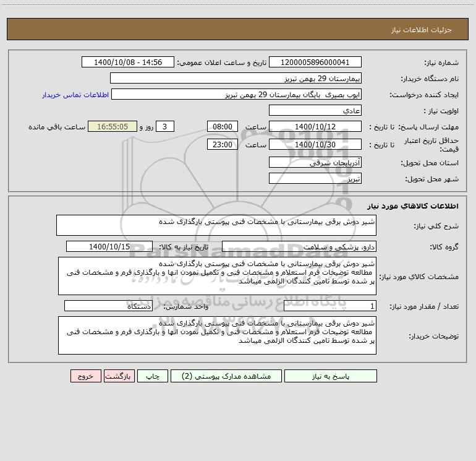Click the گروه کالا label
Viewport: 476px width, 461px height.
pyautogui.click(x=444, y=247)
